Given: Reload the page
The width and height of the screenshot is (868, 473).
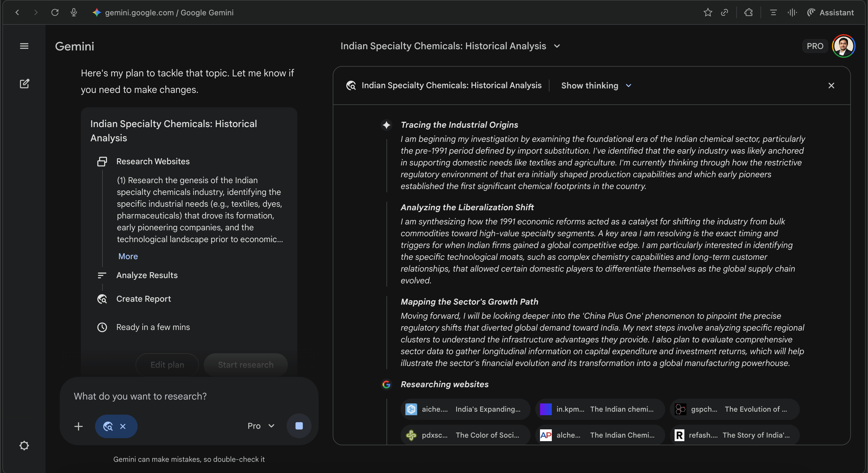Looking at the screenshot, I should (55, 12).
